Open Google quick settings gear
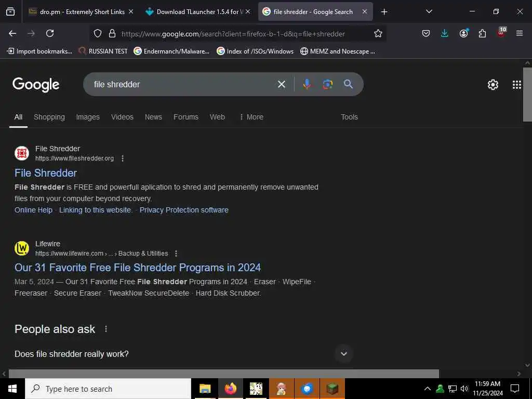Viewport: 532px width, 399px height. pyautogui.click(x=493, y=85)
